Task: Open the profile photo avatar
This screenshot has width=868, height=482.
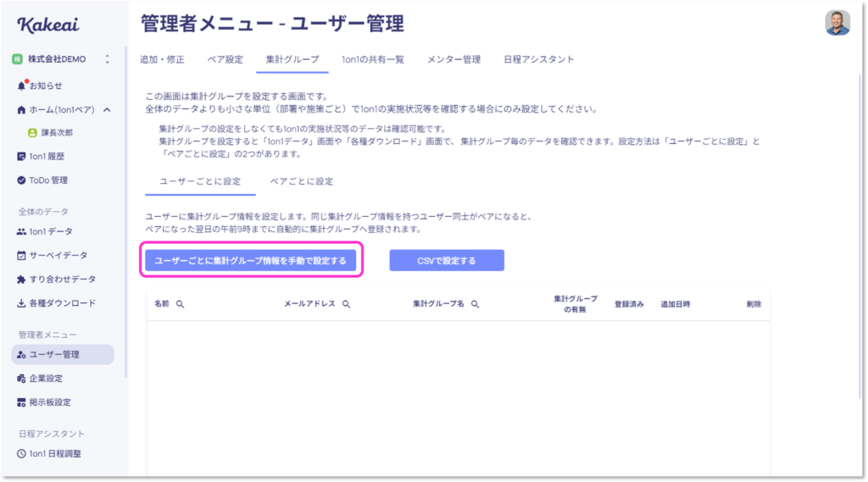Action: (x=837, y=23)
